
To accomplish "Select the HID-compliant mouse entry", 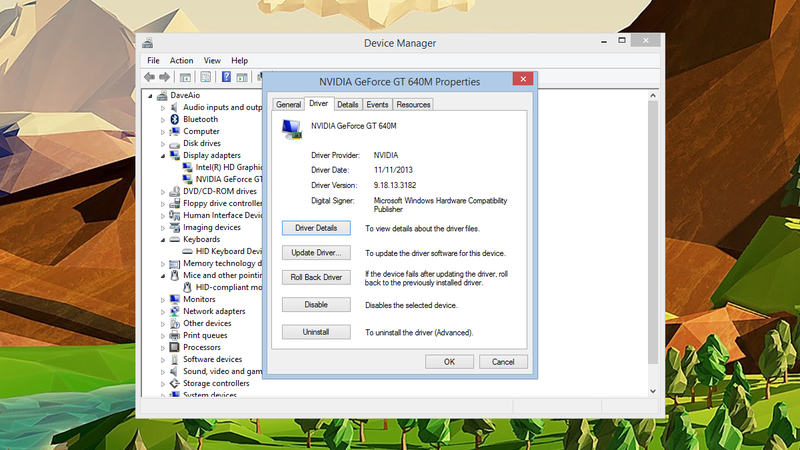I will (x=229, y=287).
